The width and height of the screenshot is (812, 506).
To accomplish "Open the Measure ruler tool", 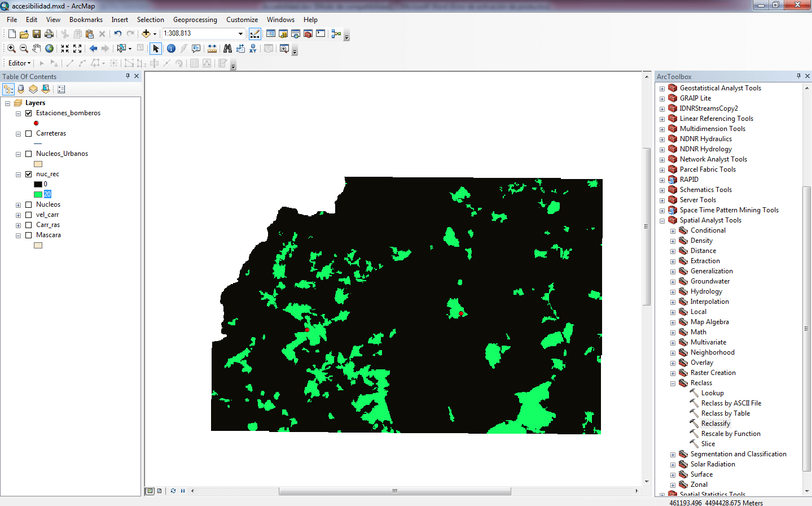I will pyautogui.click(x=212, y=49).
